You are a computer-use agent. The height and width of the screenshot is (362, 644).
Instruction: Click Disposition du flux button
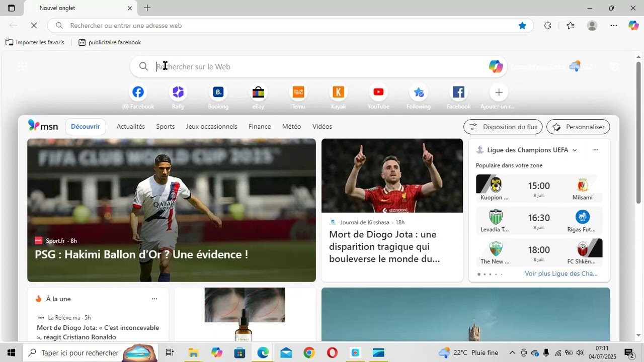(x=503, y=127)
